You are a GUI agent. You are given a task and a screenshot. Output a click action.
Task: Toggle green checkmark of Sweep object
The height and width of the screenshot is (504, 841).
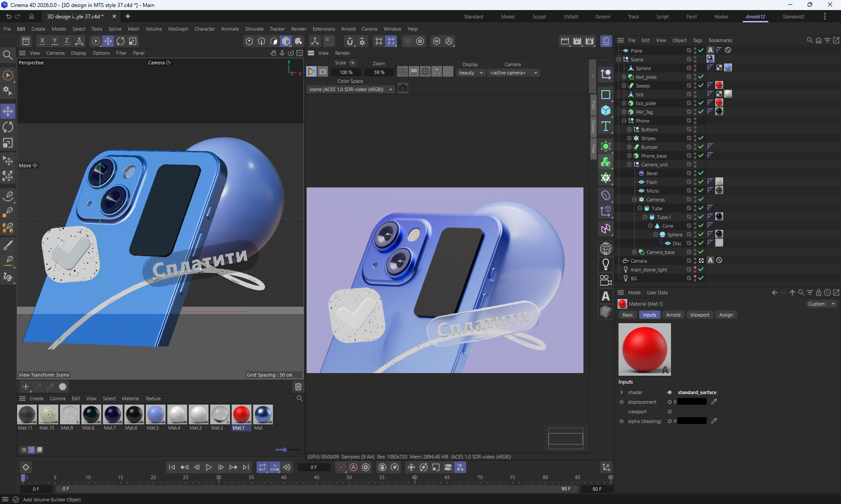coord(701,85)
